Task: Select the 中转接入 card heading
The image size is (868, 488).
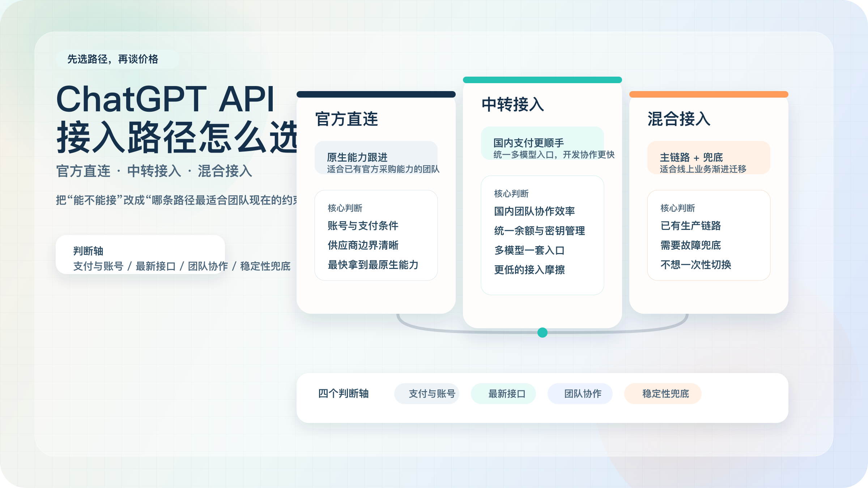Action: point(512,105)
